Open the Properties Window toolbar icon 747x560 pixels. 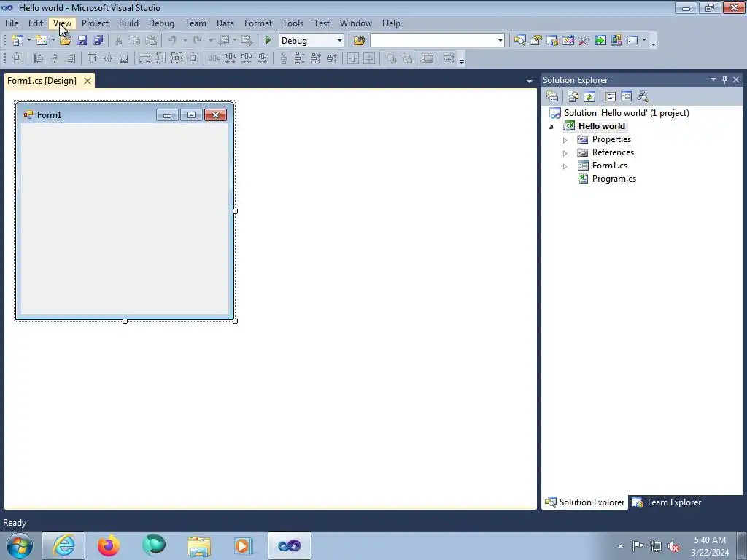536,41
